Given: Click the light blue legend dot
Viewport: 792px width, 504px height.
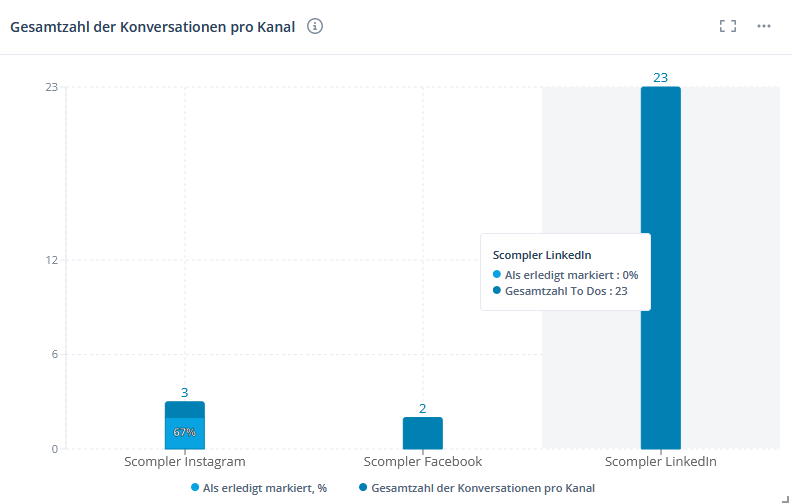Looking at the screenshot, I should [195, 488].
